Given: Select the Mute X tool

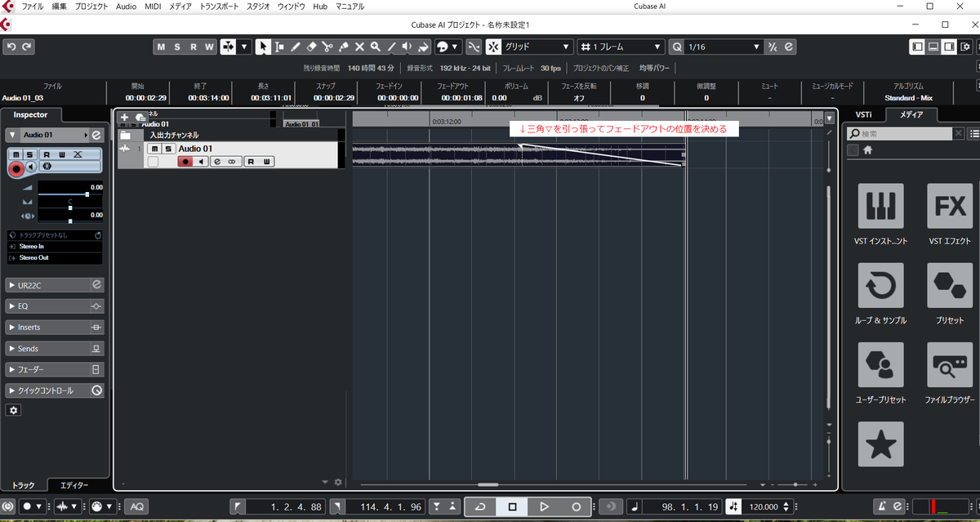Looking at the screenshot, I should 359,47.
